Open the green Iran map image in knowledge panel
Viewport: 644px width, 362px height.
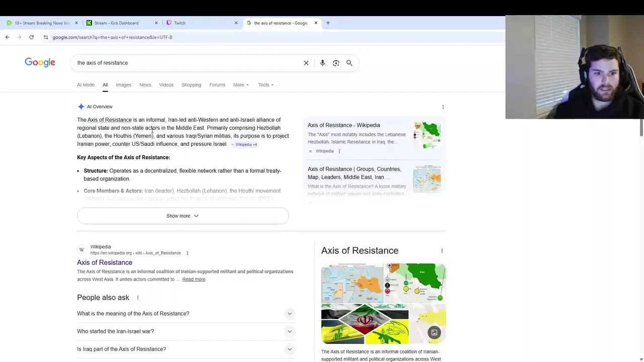click(x=415, y=283)
